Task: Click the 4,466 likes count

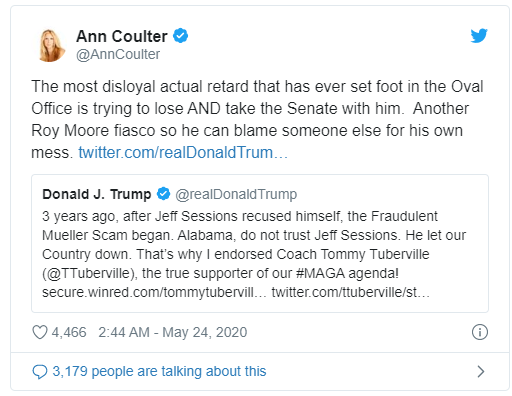Action: click(x=69, y=332)
